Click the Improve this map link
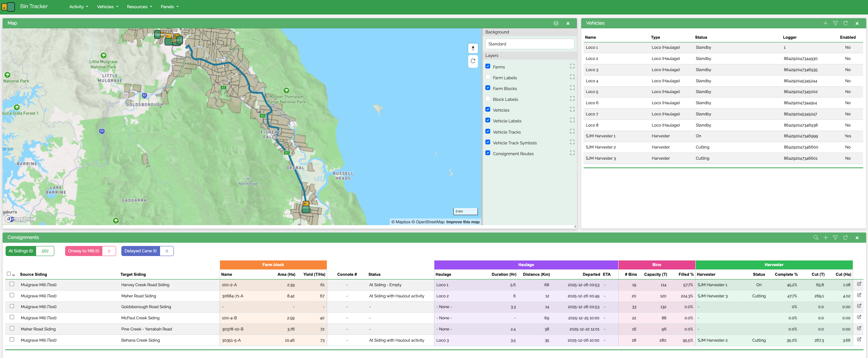868x358 pixels. click(x=463, y=222)
